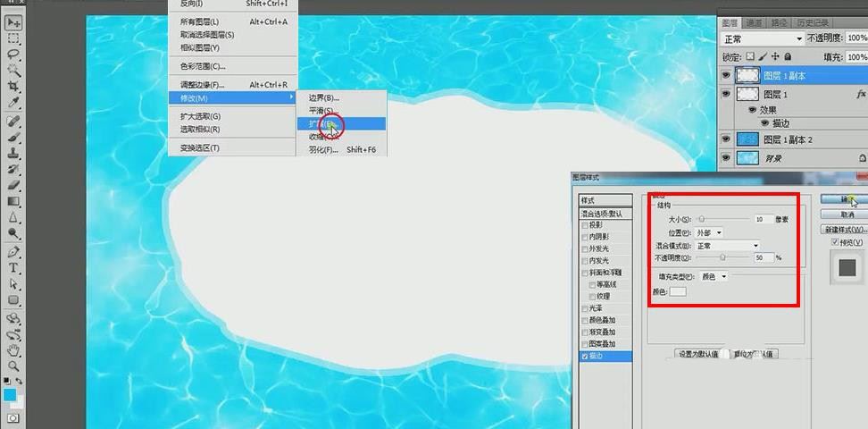Select the Blur tool
This screenshot has width=868, height=429.
[13, 217]
